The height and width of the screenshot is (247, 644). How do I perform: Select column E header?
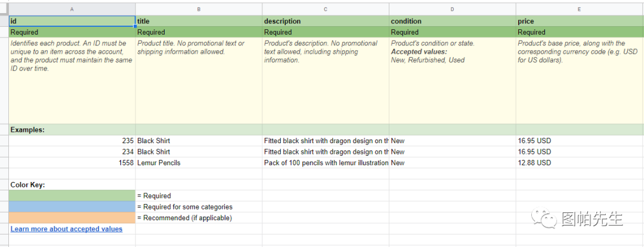580,9
